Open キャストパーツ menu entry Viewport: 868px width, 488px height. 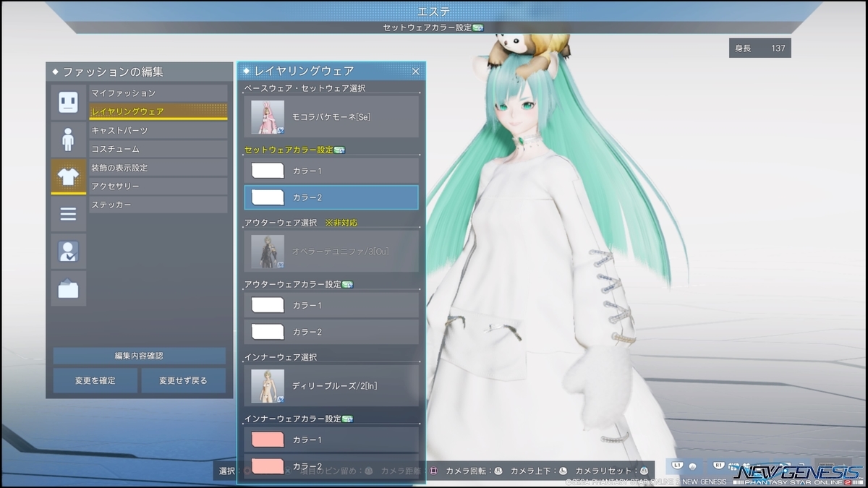point(158,130)
